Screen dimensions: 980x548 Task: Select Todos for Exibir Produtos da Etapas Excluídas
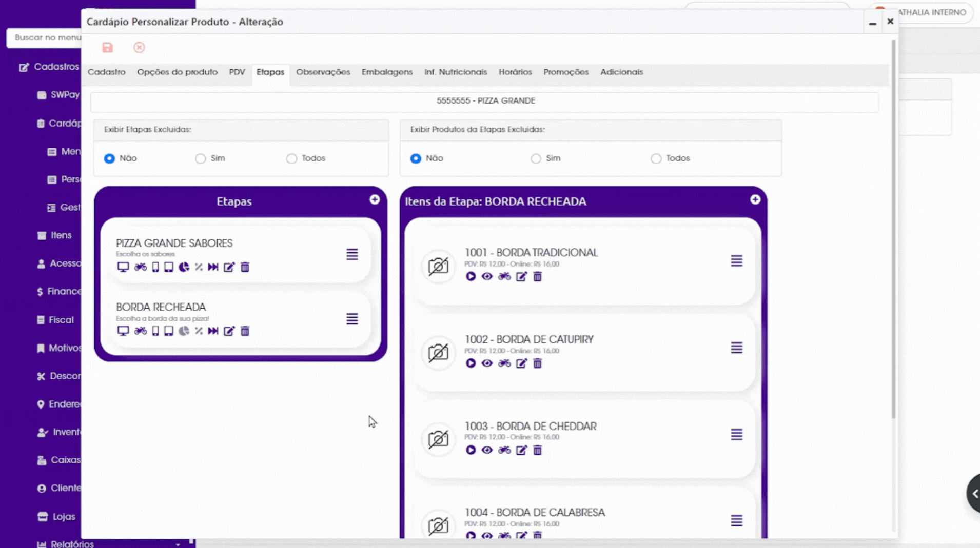point(656,158)
